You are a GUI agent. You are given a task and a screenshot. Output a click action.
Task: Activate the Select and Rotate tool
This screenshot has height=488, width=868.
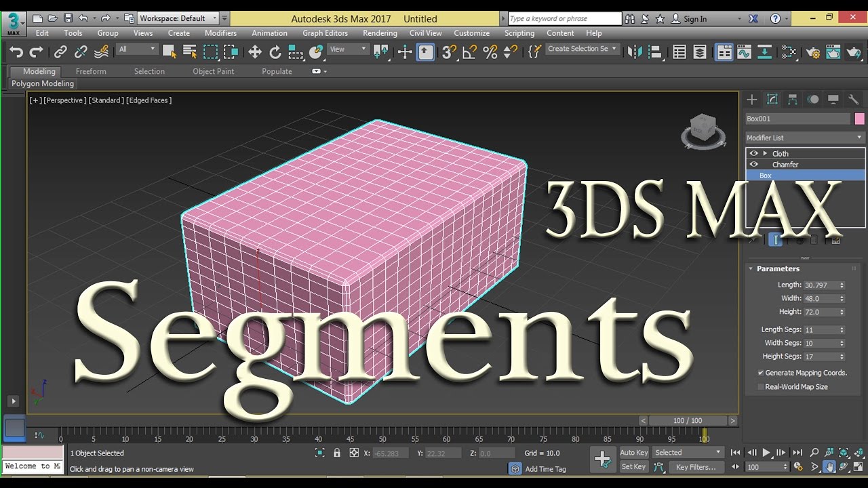[x=275, y=52]
